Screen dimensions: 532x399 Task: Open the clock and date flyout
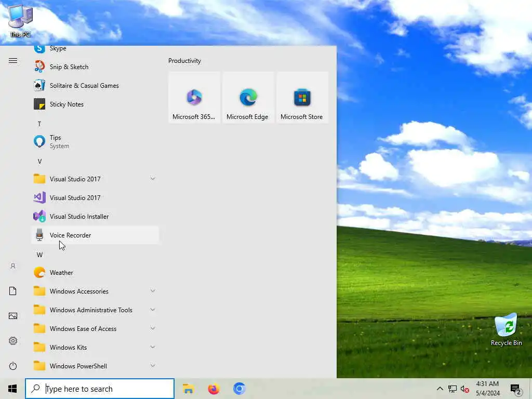(487, 389)
